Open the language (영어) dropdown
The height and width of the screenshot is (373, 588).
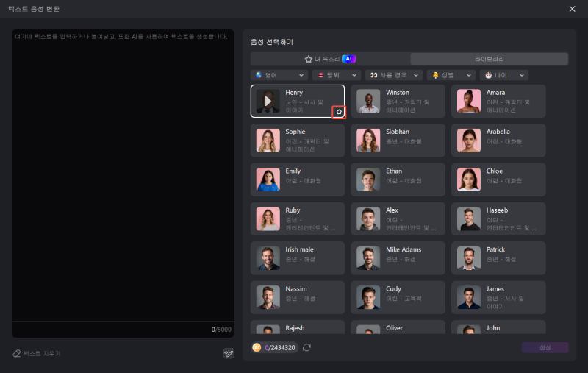click(x=279, y=75)
